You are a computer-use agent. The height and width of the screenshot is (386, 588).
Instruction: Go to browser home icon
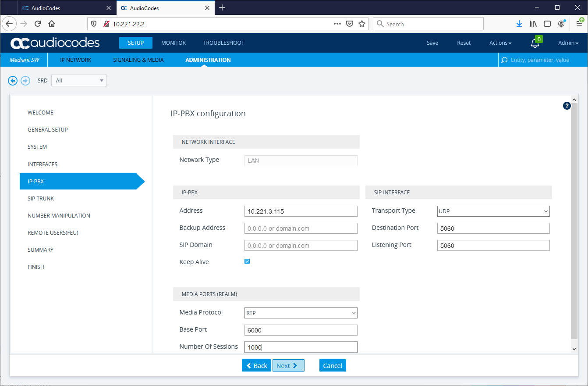[x=52, y=24]
